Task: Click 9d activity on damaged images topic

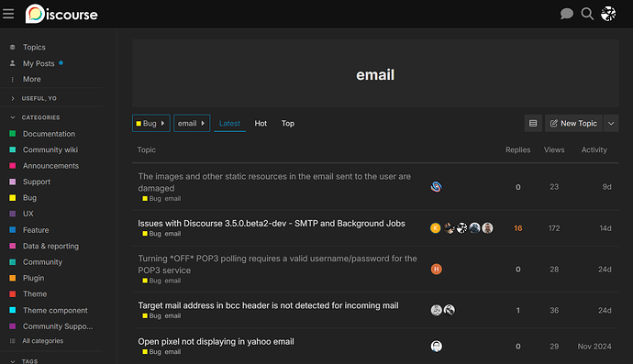Action: (x=606, y=187)
